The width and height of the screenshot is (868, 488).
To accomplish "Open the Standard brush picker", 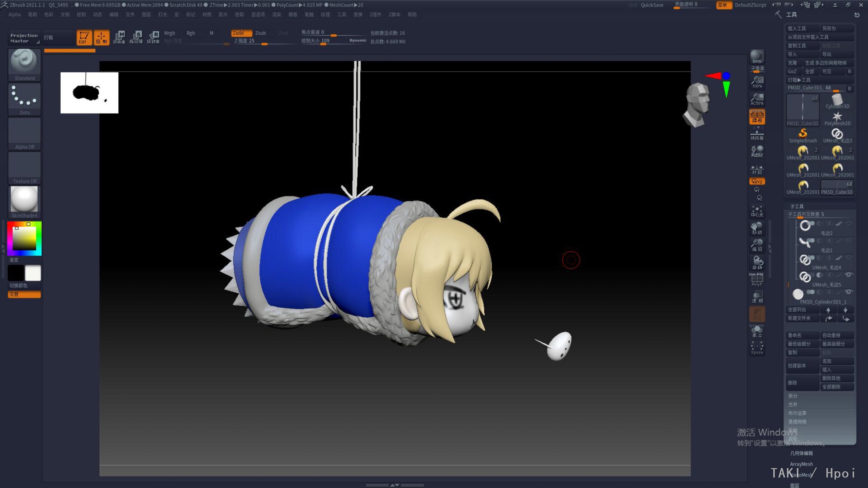I will point(24,64).
